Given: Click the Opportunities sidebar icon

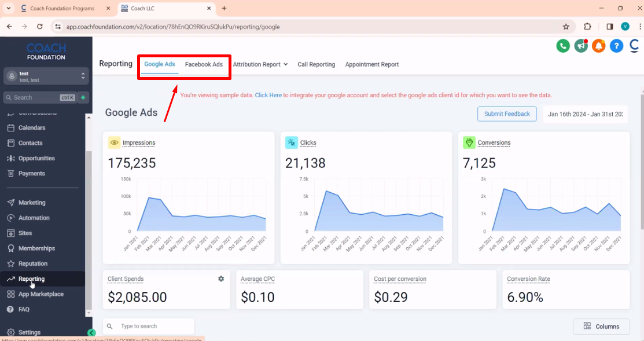Looking at the screenshot, I should tap(11, 158).
